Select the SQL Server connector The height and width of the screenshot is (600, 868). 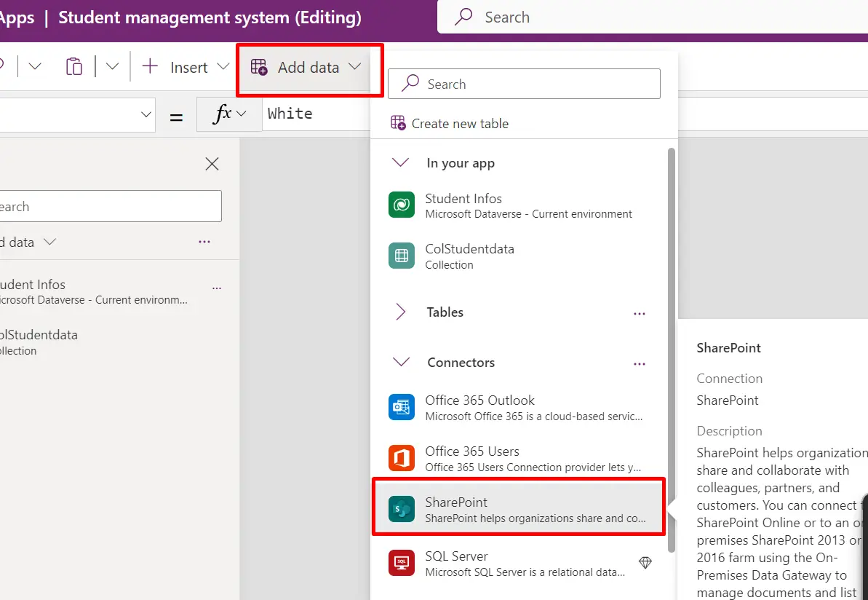point(519,563)
